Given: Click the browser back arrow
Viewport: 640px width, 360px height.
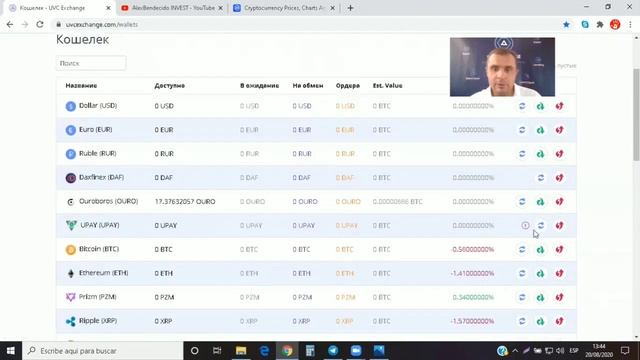Looking at the screenshot, I should click(x=10, y=24).
